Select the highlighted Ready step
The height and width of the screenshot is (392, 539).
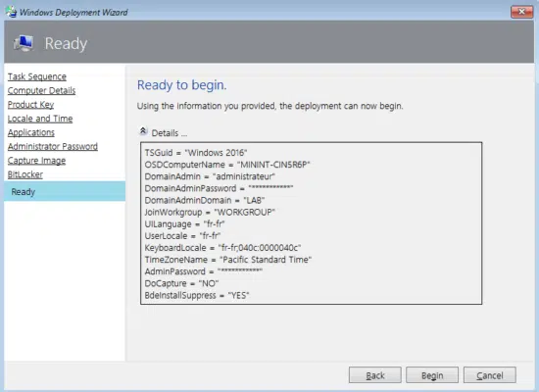[x=65, y=191]
